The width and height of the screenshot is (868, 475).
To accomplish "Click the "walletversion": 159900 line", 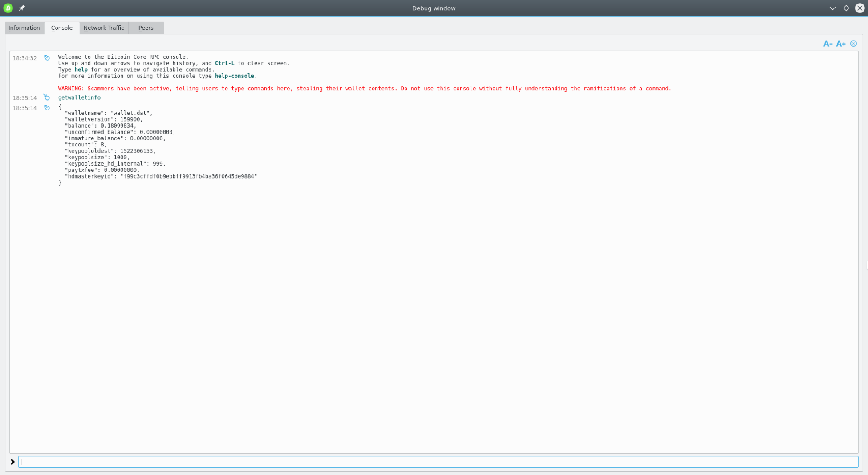I will coord(104,119).
